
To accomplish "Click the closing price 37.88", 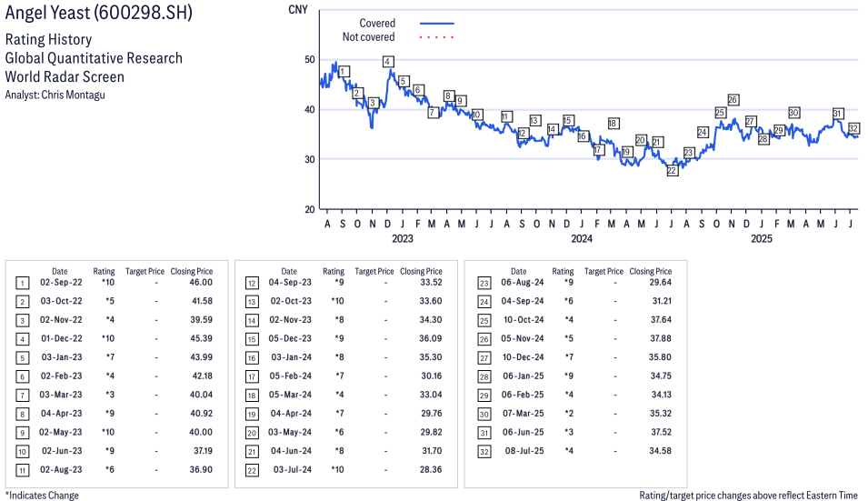I will pos(661,338).
